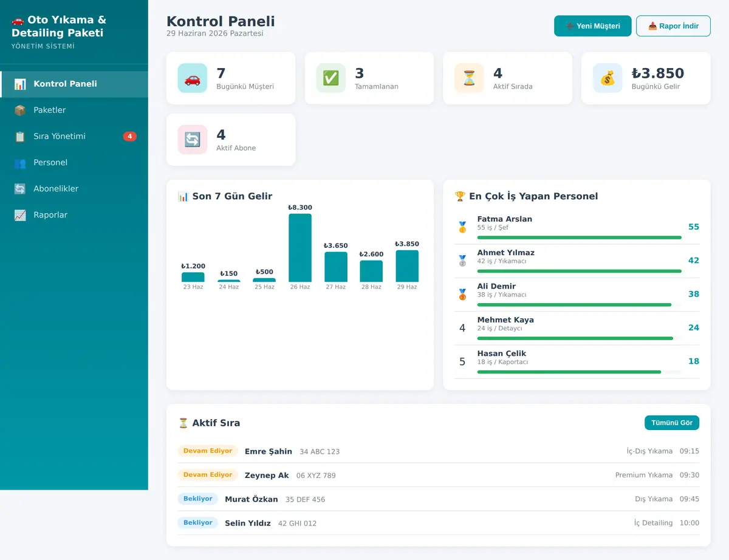Click the Paketler box icon
Screen dimensions: 729x560
(x=20, y=110)
